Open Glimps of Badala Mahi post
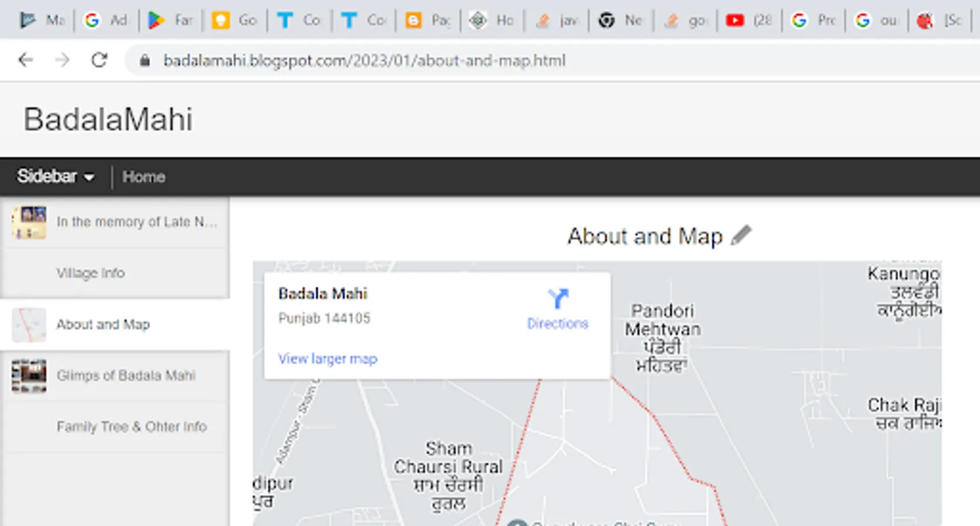Image resolution: width=980 pixels, height=526 pixels. [126, 375]
